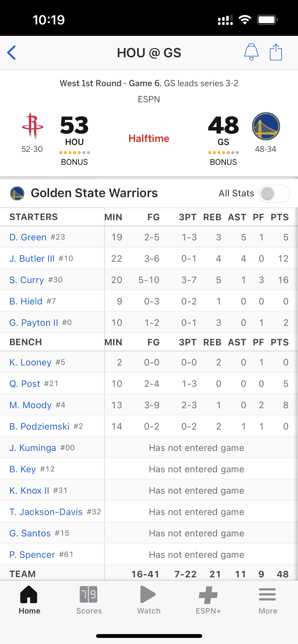This screenshot has height=644, width=298.
Task: Tap the HOU score of 53
Action: click(74, 125)
